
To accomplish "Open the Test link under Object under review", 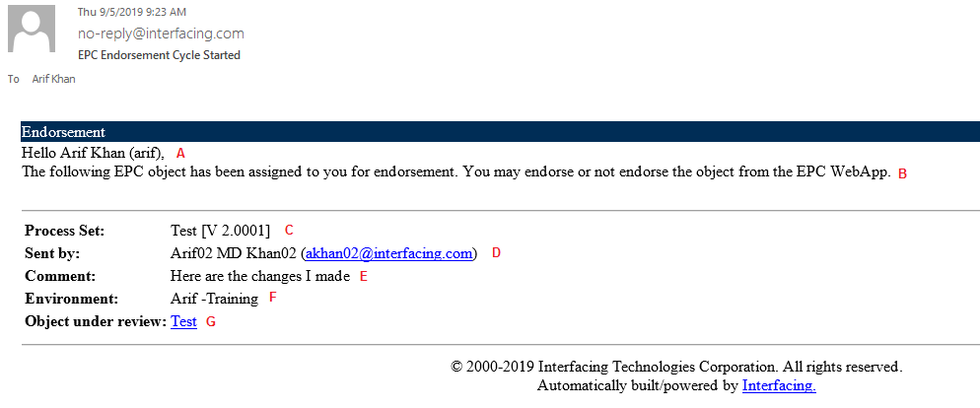I will (x=183, y=321).
